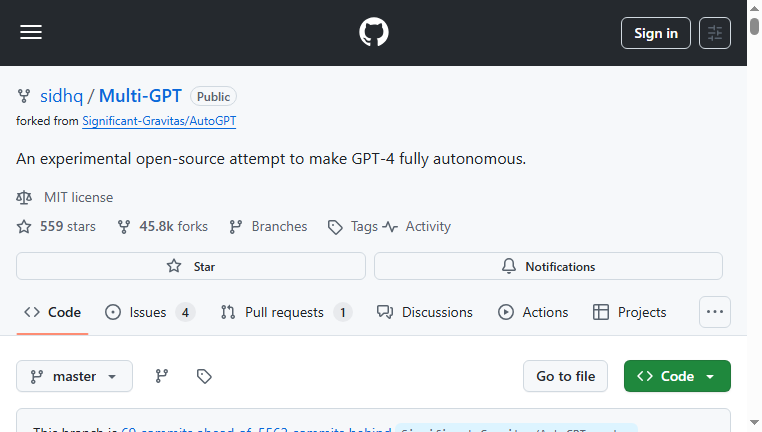Viewport: 762px width, 432px height.
Task: Click the scrollbar down arrow
Action: coord(754,423)
